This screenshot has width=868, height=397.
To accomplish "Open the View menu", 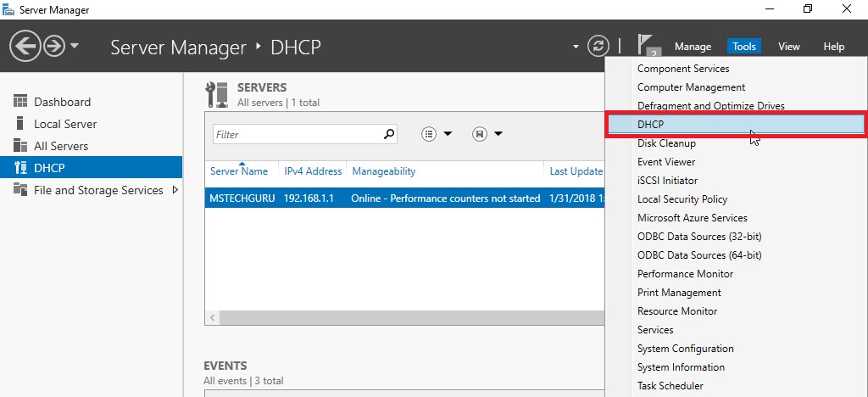I will click(789, 47).
